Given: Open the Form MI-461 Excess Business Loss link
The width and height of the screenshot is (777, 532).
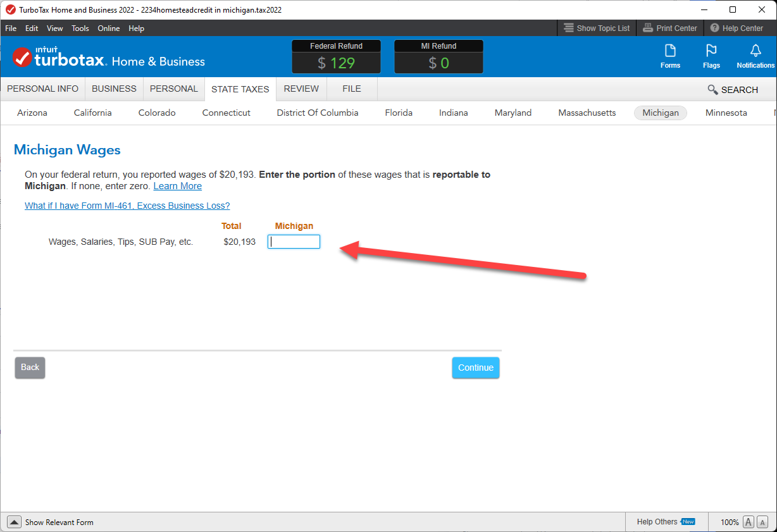Looking at the screenshot, I should 127,206.
